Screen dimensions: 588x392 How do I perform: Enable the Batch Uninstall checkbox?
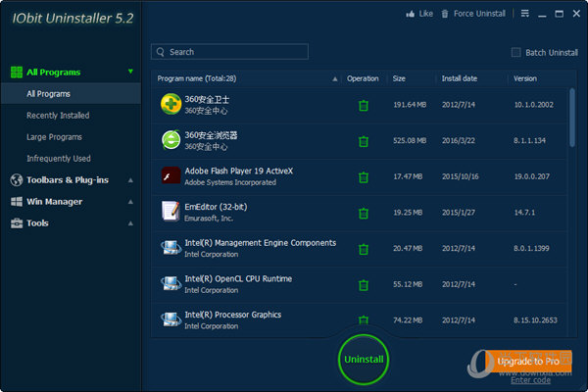coord(516,52)
